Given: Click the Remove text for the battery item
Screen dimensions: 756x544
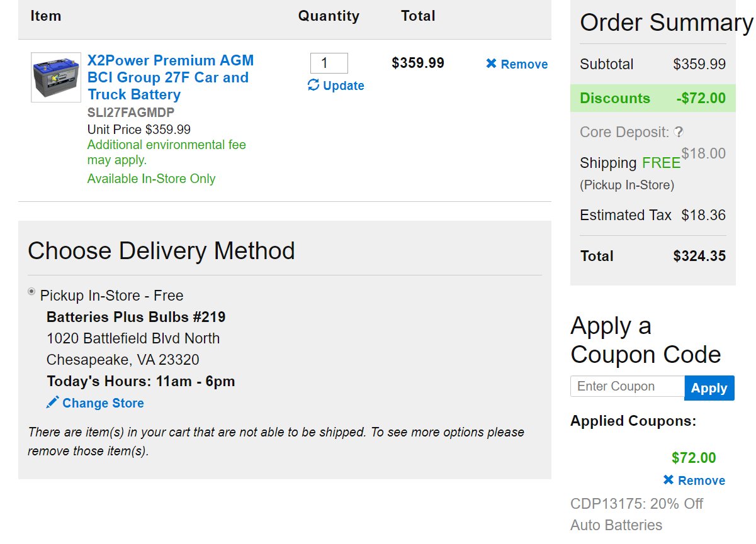Looking at the screenshot, I should pos(524,64).
